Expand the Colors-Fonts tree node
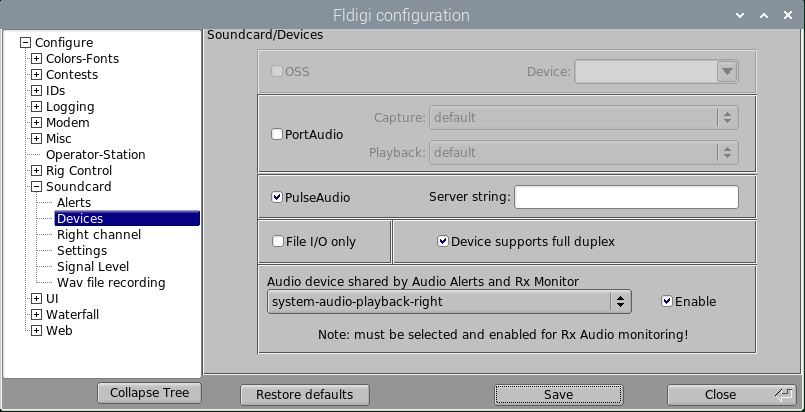 (36, 58)
